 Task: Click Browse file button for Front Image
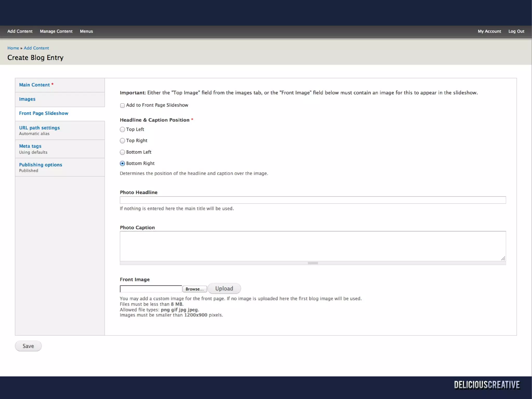click(x=195, y=289)
